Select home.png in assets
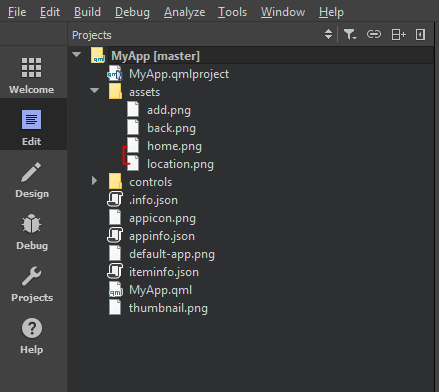439x392 pixels. point(174,146)
